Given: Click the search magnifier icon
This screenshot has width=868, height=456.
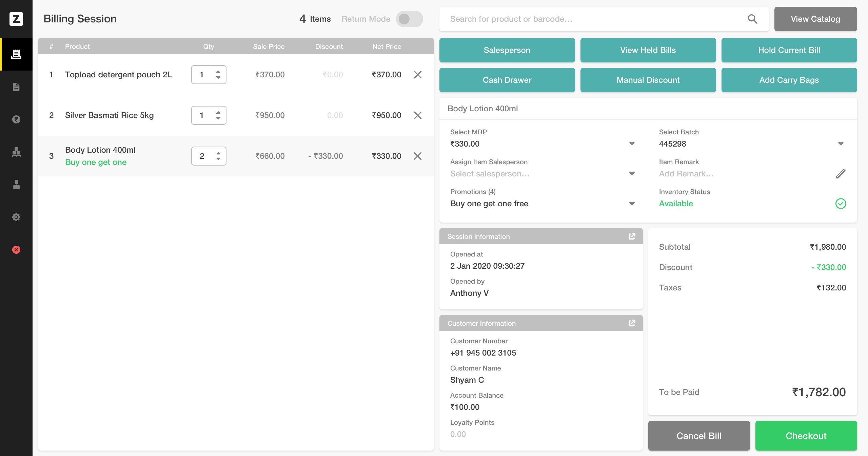Looking at the screenshot, I should click(x=752, y=19).
